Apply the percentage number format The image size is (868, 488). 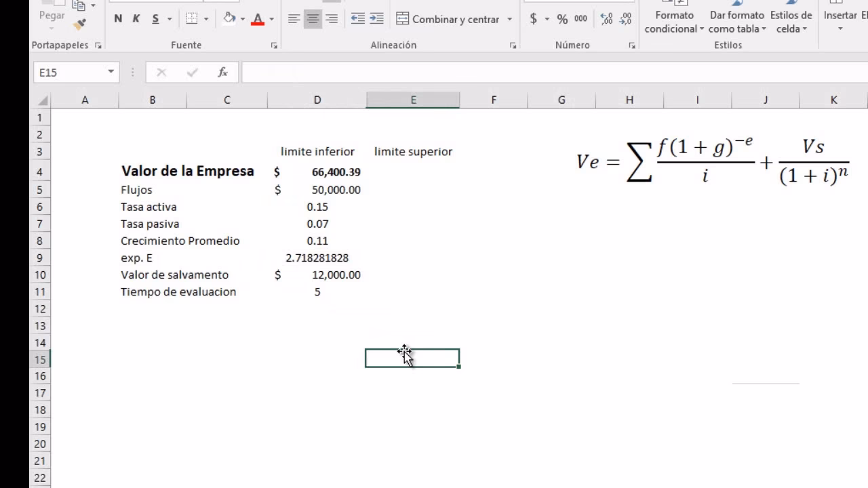point(563,19)
